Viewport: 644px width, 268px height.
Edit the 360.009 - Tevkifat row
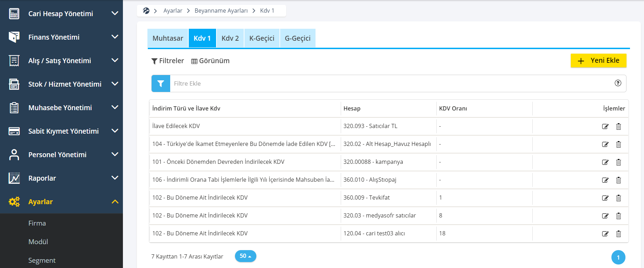click(605, 198)
